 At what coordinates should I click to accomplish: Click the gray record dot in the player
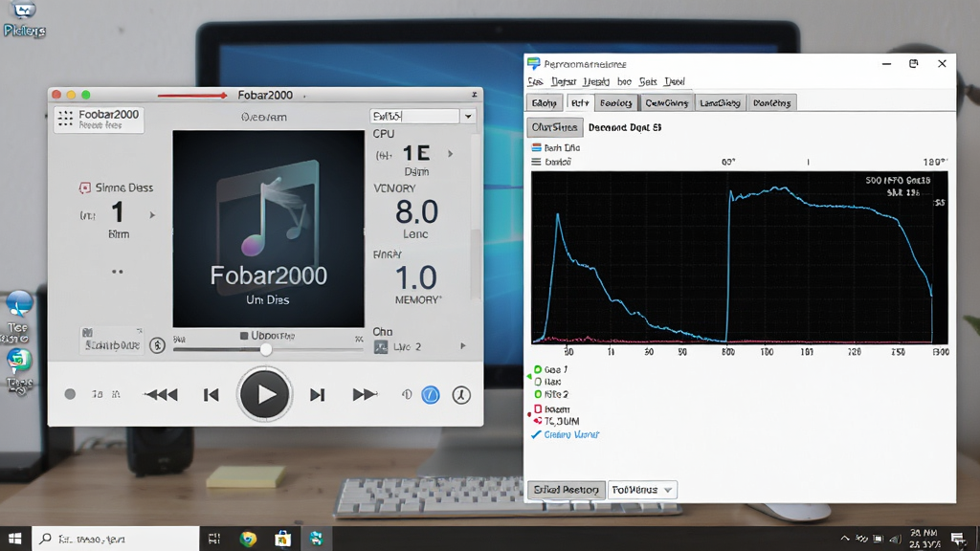coord(70,394)
